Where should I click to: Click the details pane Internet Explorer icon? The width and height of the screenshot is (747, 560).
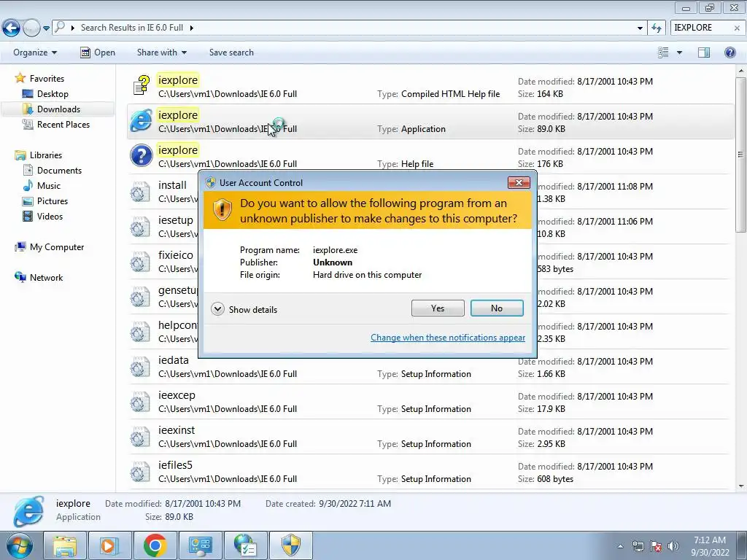[29, 510]
